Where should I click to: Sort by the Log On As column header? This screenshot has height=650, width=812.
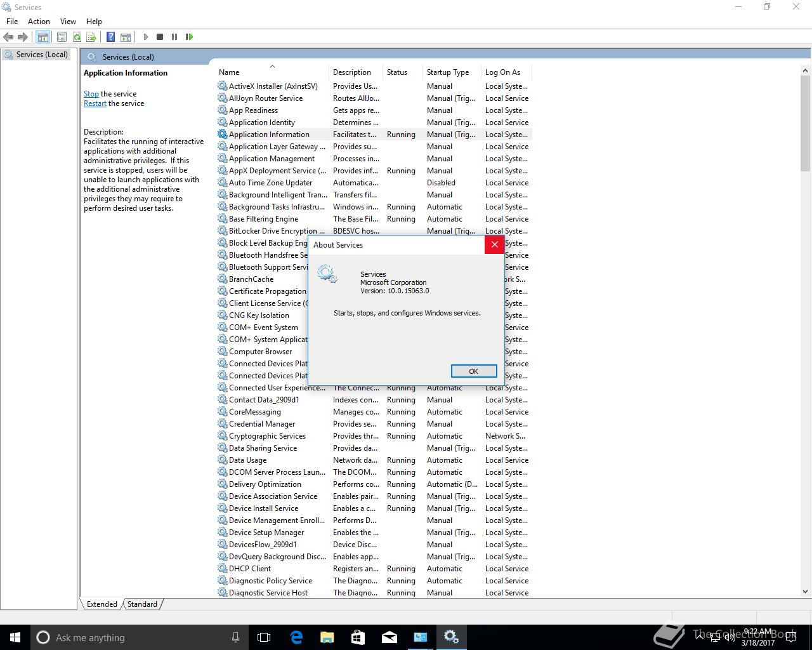tap(506, 72)
